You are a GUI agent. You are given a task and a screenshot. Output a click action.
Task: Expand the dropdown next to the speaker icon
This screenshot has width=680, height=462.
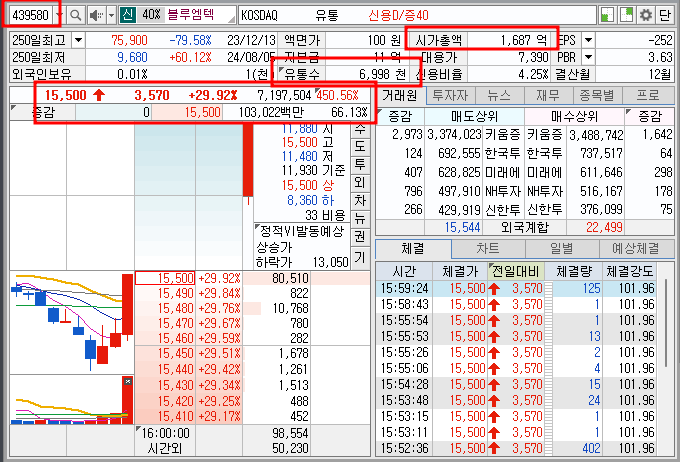pyautogui.click(x=111, y=16)
